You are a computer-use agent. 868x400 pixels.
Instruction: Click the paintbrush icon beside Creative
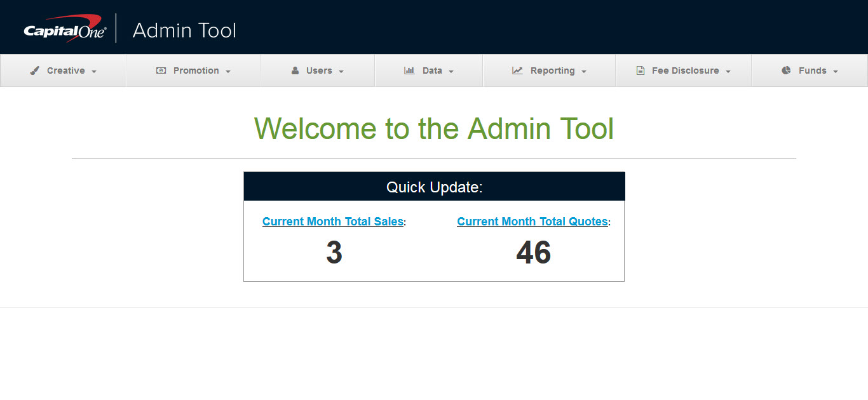tap(35, 70)
